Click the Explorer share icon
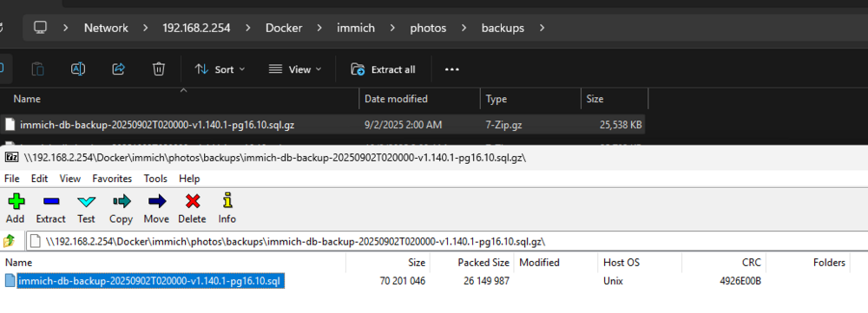 [118, 69]
